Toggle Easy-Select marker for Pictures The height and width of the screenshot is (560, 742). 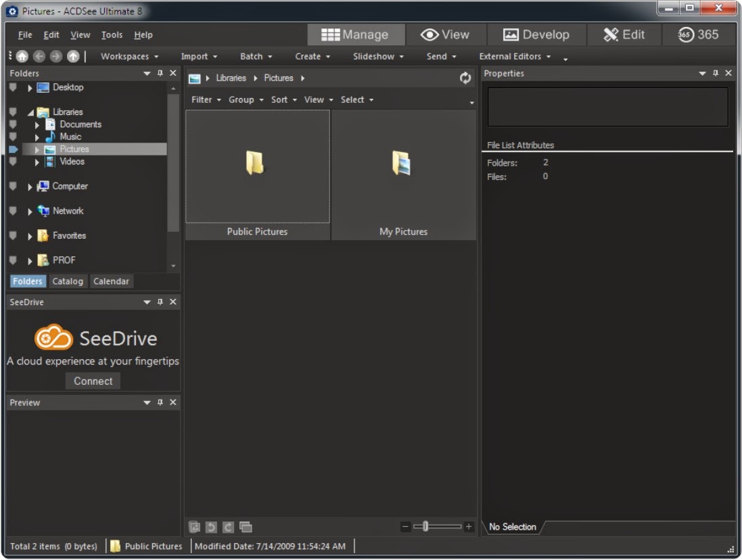pyautogui.click(x=13, y=149)
